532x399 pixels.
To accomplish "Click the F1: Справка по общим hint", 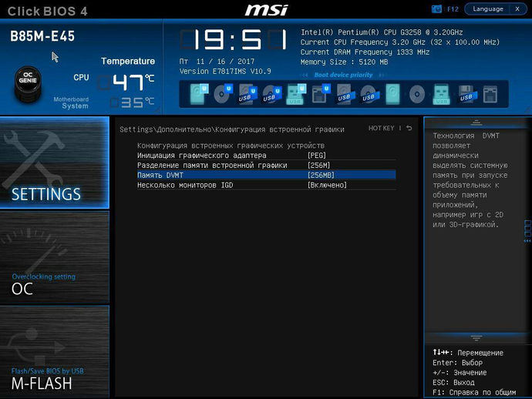I will click(x=474, y=392).
